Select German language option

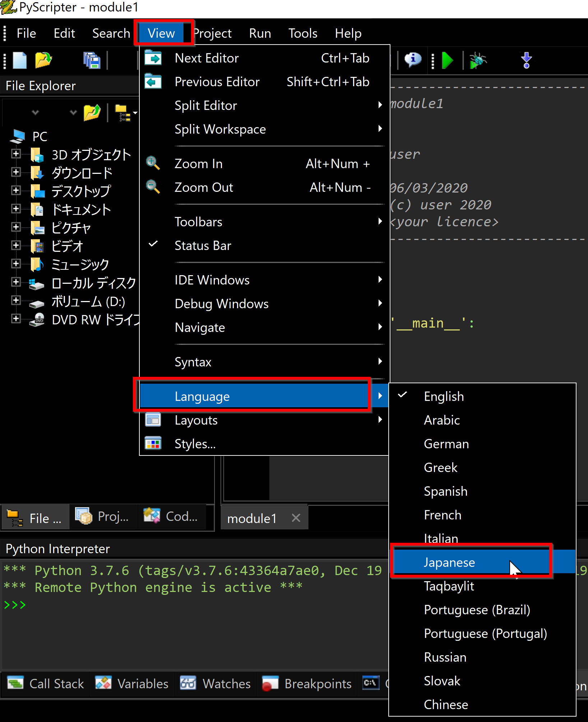click(x=482, y=444)
